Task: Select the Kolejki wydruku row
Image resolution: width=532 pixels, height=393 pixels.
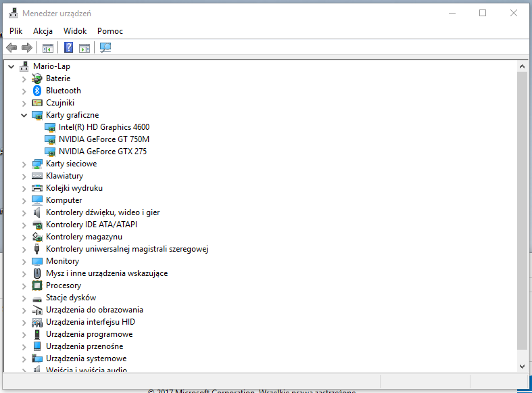Action: [74, 188]
